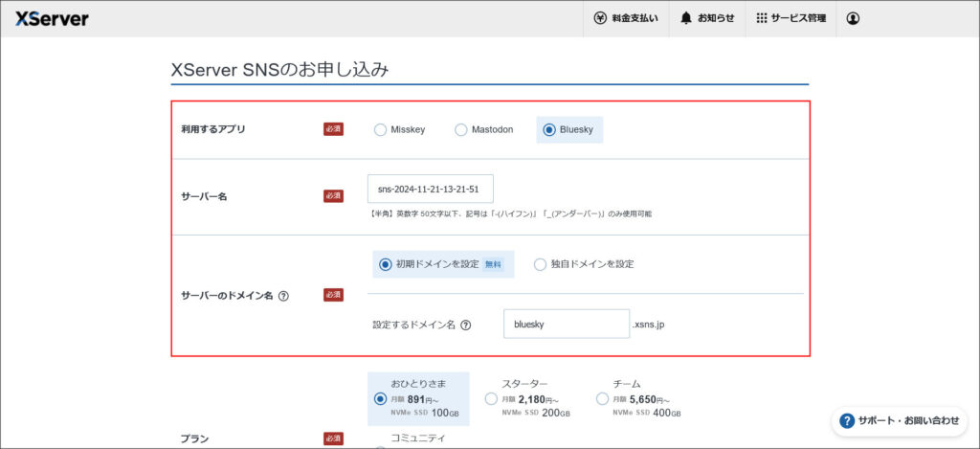Select Bluesky app radio button
The image size is (980, 449).
[549, 130]
